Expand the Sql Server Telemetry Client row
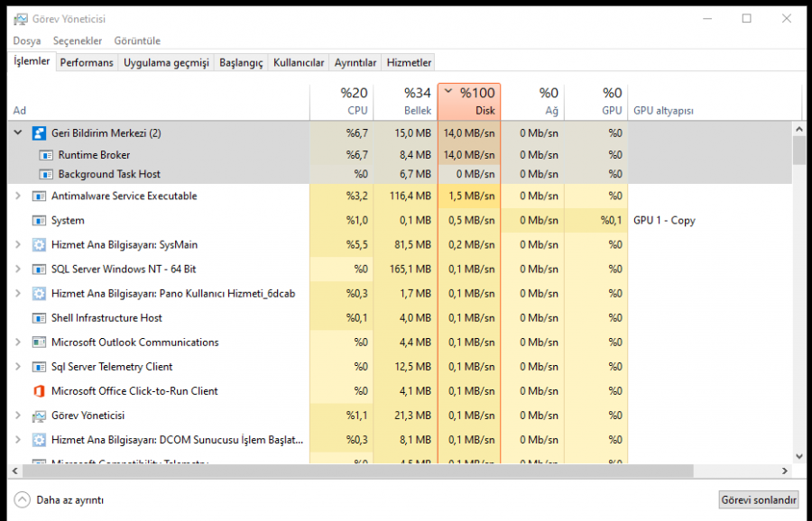This screenshot has height=521, width=812. [18, 367]
